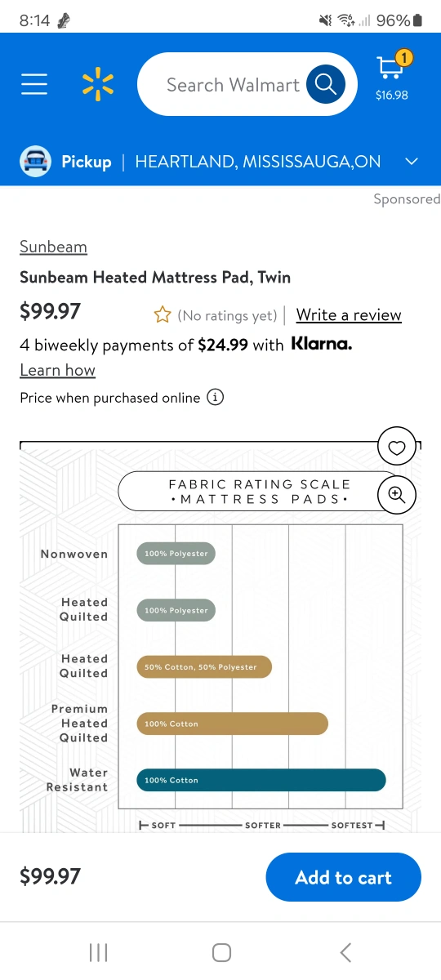Tap the blue search magnifier button
This screenshot has height=980, width=441.
[x=326, y=84]
